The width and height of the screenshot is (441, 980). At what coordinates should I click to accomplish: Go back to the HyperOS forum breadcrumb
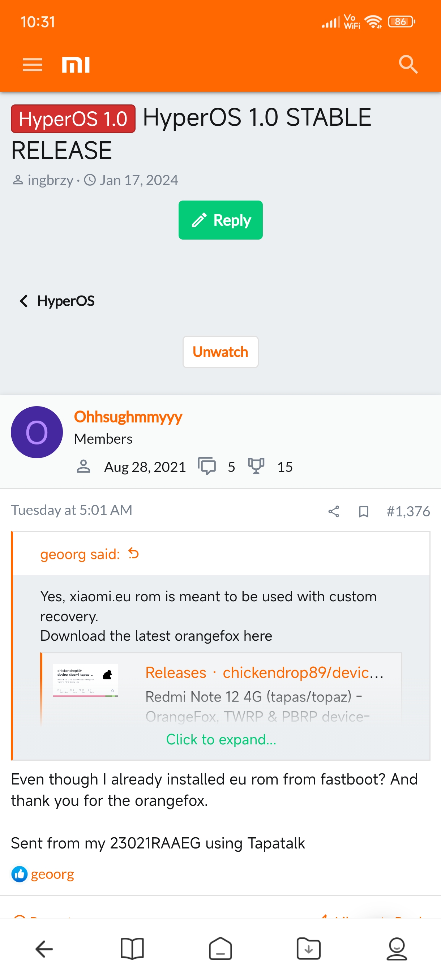tap(57, 301)
